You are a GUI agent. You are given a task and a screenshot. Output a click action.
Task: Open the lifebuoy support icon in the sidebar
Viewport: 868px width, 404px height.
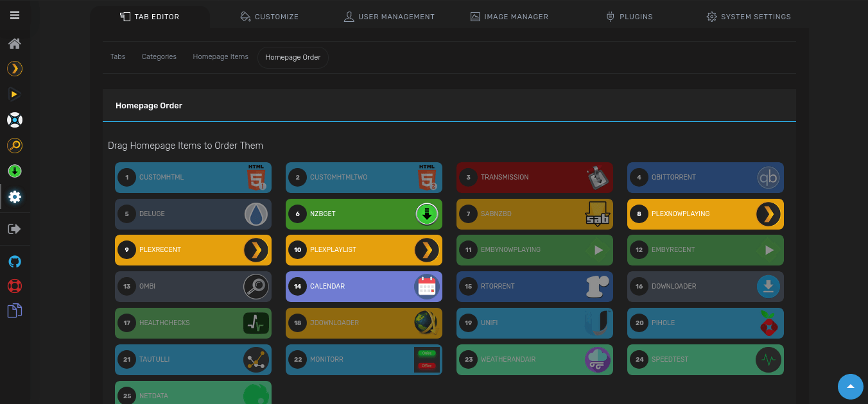(15, 286)
